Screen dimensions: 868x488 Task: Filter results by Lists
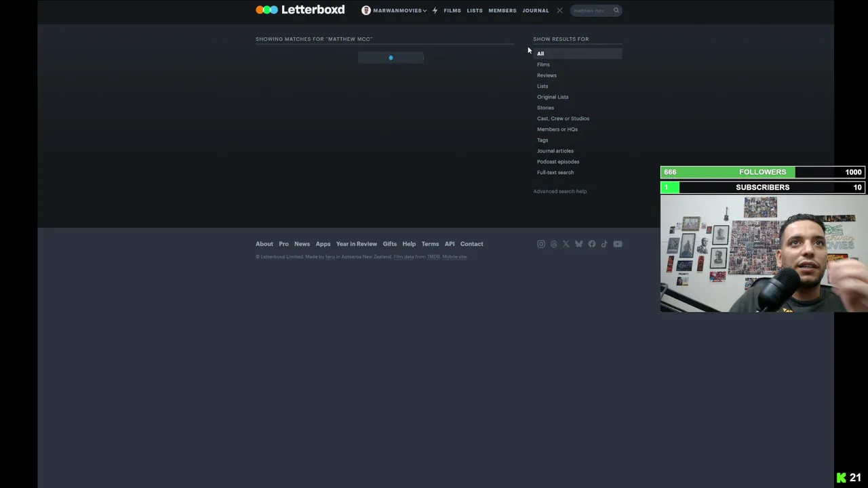542,86
